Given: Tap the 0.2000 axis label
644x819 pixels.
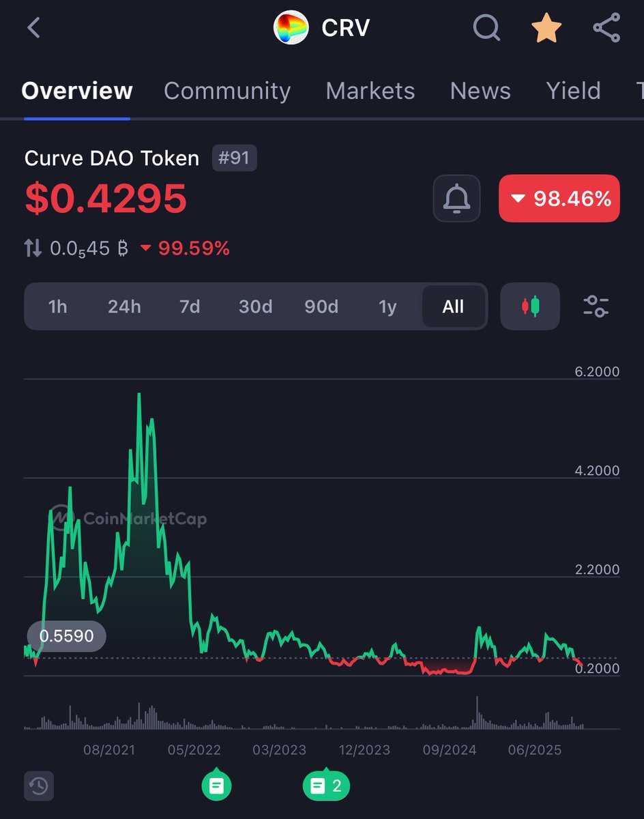Looking at the screenshot, I should [597, 668].
